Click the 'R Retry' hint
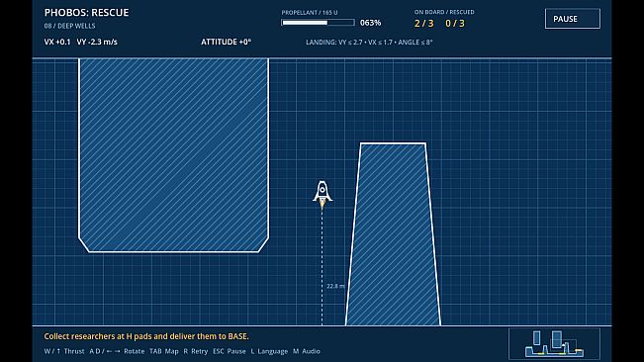 tap(196, 351)
